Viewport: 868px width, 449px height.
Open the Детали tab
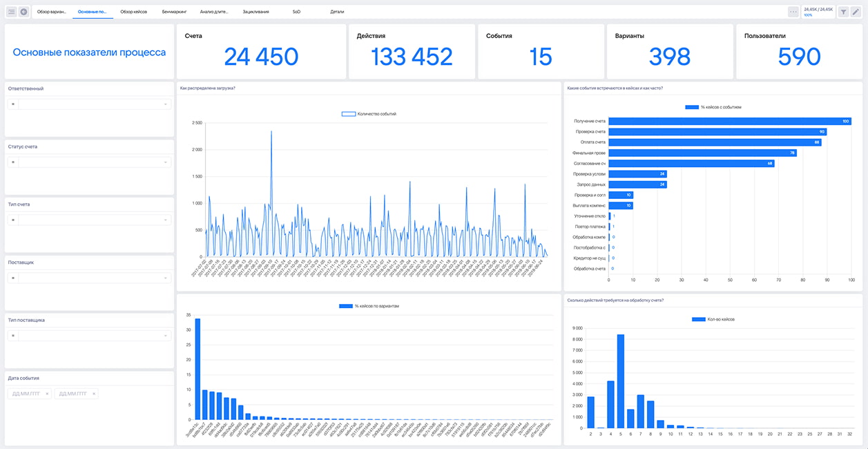click(x=337, y=12)
